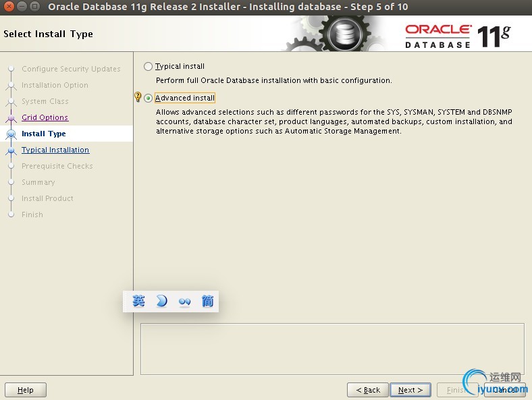Open the Typical Installation step link
532x400 pixels.
[x=55, y=150]
